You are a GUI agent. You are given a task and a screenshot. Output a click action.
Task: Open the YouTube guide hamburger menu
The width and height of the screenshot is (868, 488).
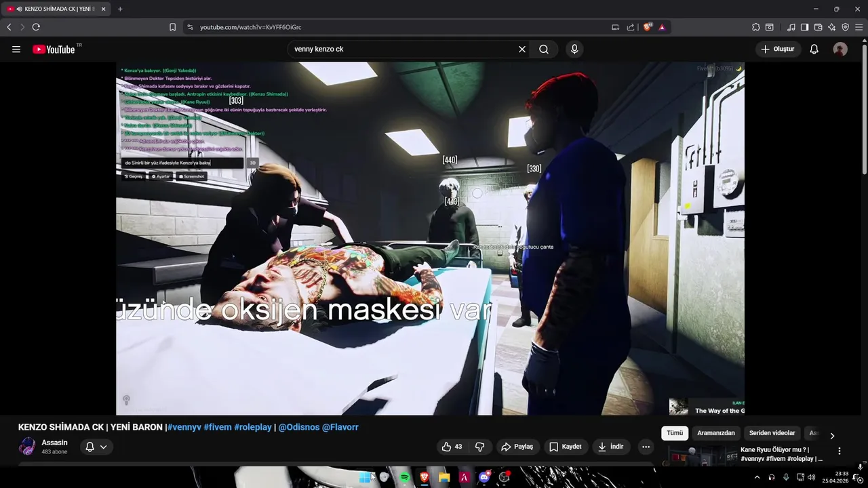coord(16,49)
